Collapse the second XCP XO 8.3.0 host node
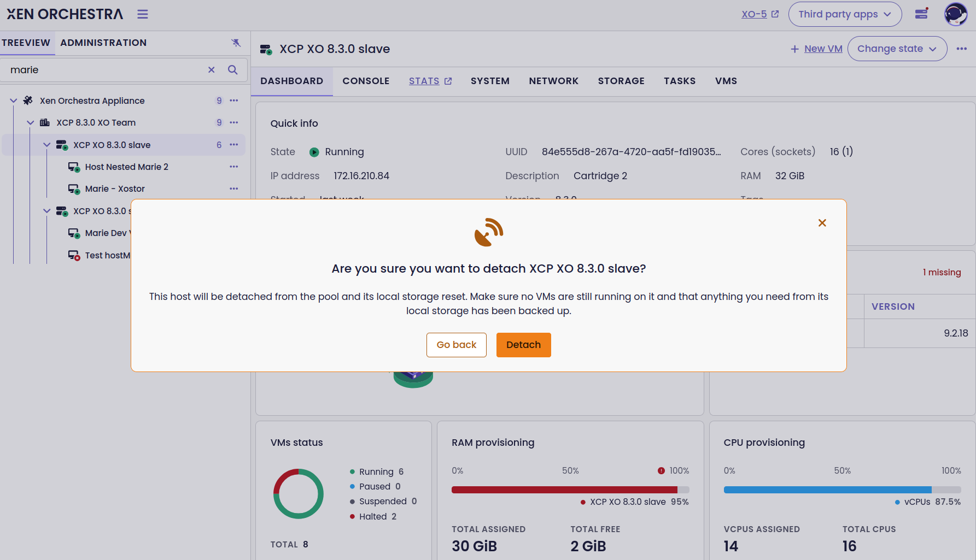976x560 pixels. pos(47,211)
